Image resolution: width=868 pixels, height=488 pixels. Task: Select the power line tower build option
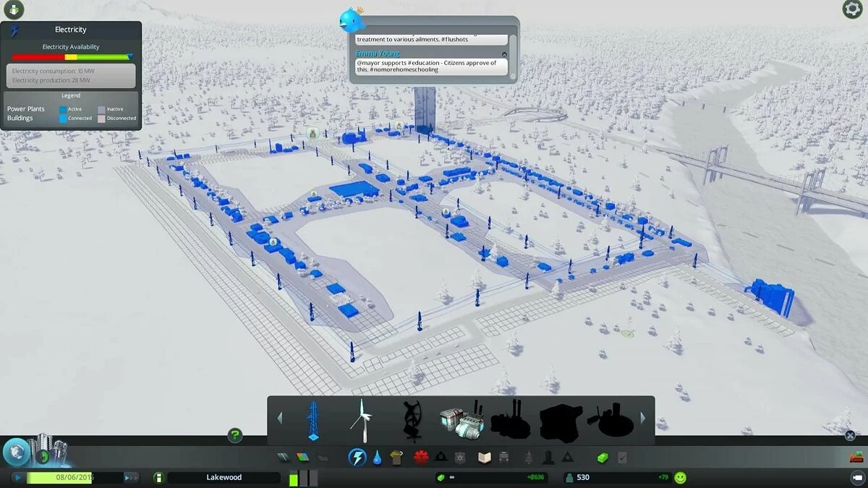312,420
